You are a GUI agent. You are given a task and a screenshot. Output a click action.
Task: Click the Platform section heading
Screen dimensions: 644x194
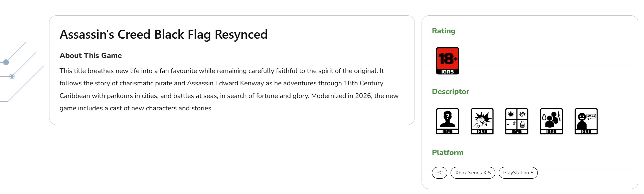click(x=447, y=153)
